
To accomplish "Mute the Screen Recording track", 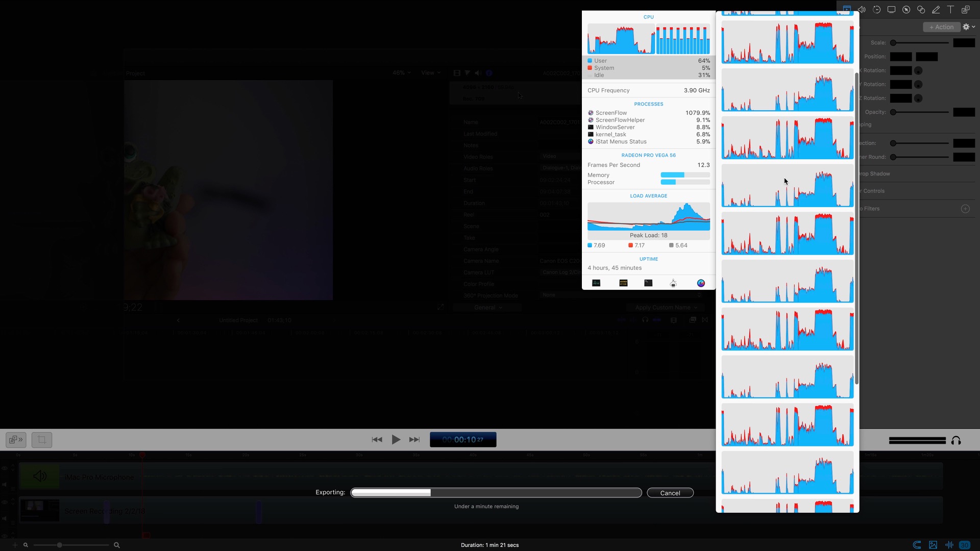I will coord(5,518).
